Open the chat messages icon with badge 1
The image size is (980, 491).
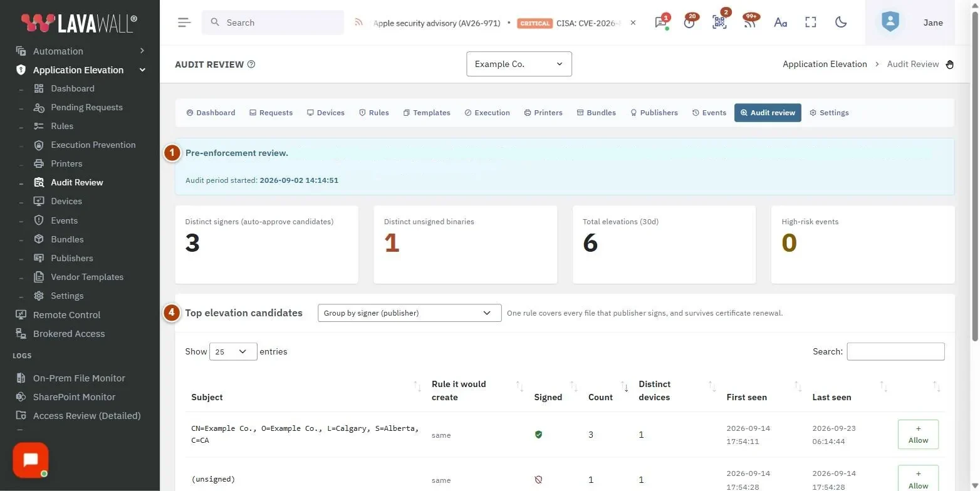point(661,23)
